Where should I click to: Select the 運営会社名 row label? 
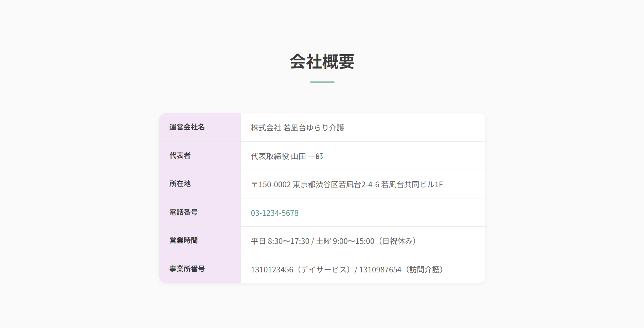pyautogui.click(x=187, y=127)
